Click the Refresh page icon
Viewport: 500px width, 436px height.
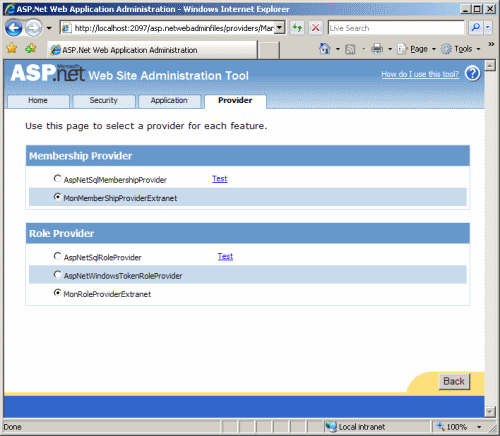click(297, 28)
